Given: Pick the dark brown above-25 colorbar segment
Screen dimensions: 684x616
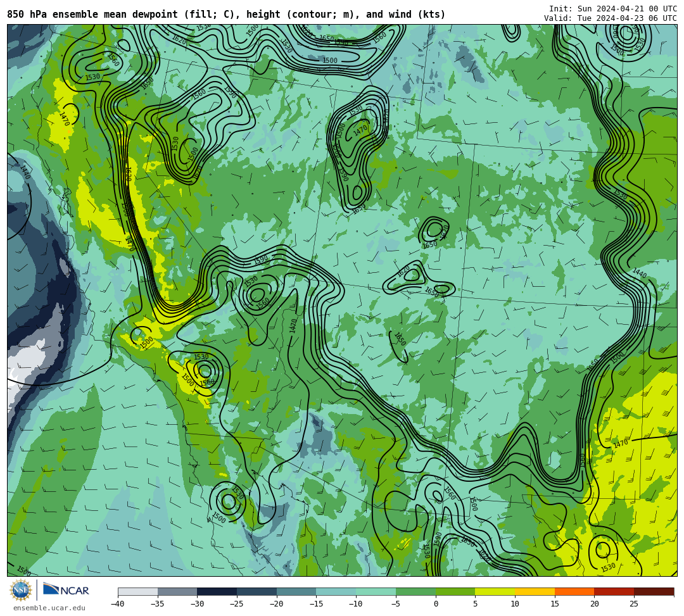Looking at the screenshot, I should click(654, 591).
